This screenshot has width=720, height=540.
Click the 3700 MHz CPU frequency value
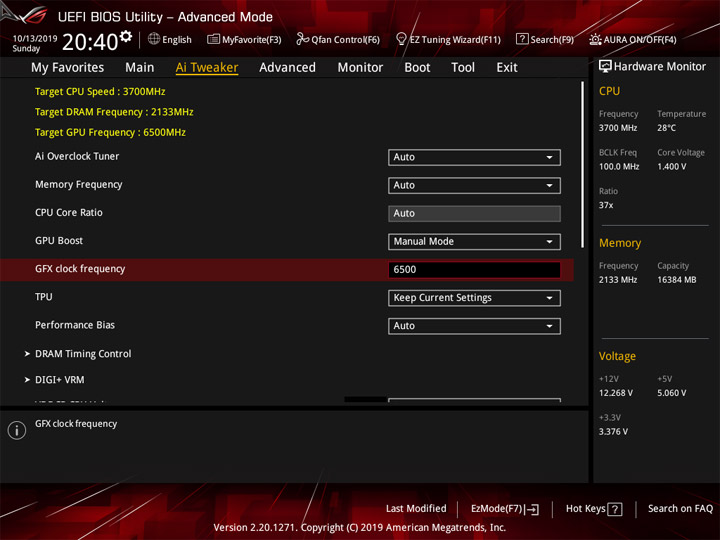pyautogui.click(x=618, y=128)
